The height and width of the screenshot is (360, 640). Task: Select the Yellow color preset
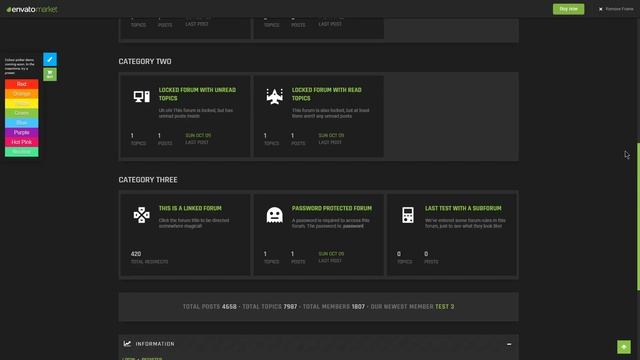click(22, 103)
